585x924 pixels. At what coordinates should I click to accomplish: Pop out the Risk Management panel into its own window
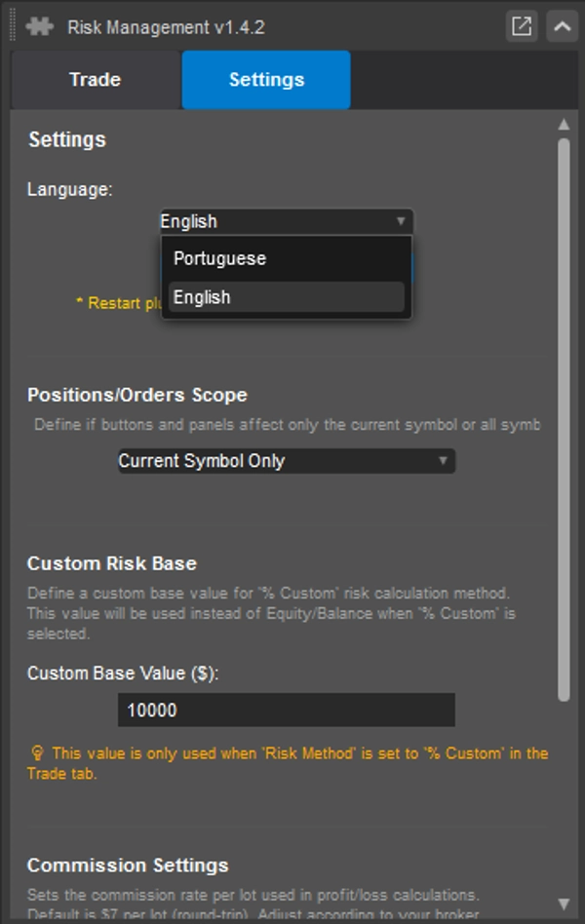(x=523, y=26)
